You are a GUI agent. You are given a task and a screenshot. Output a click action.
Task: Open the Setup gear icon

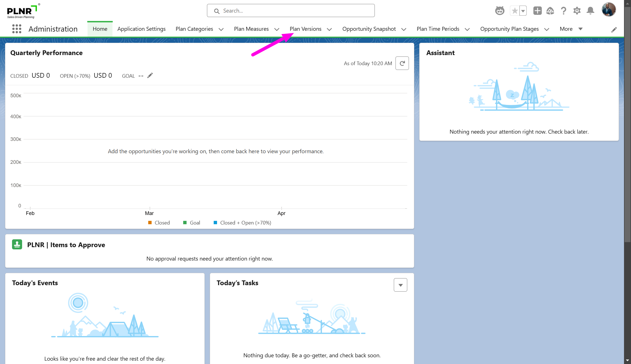577,11
